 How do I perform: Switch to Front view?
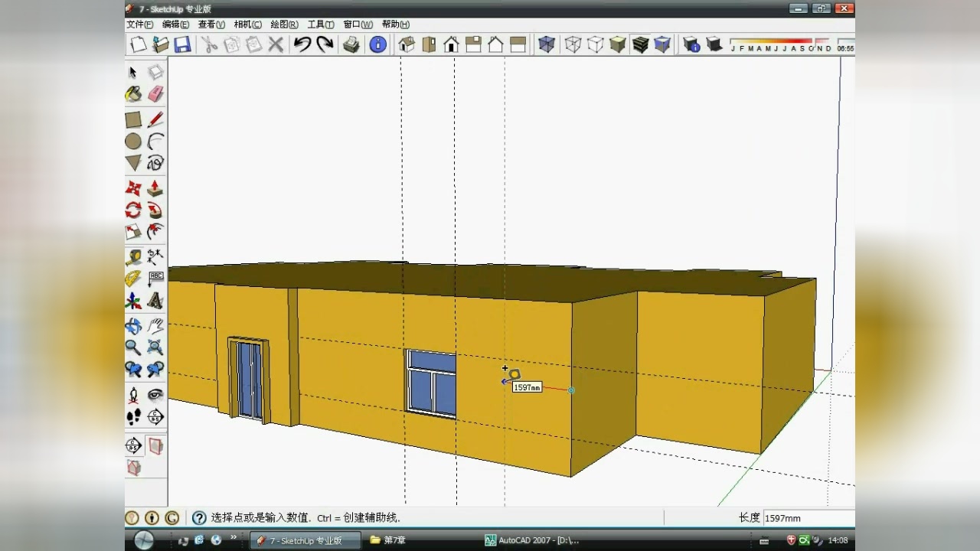click(451, 44)
